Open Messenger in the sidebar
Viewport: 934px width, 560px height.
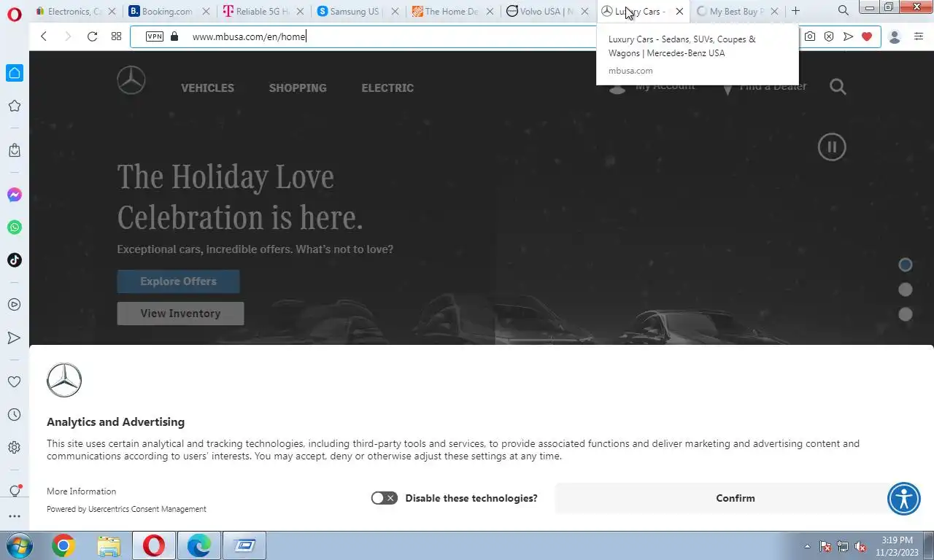(x=15, y=195)
